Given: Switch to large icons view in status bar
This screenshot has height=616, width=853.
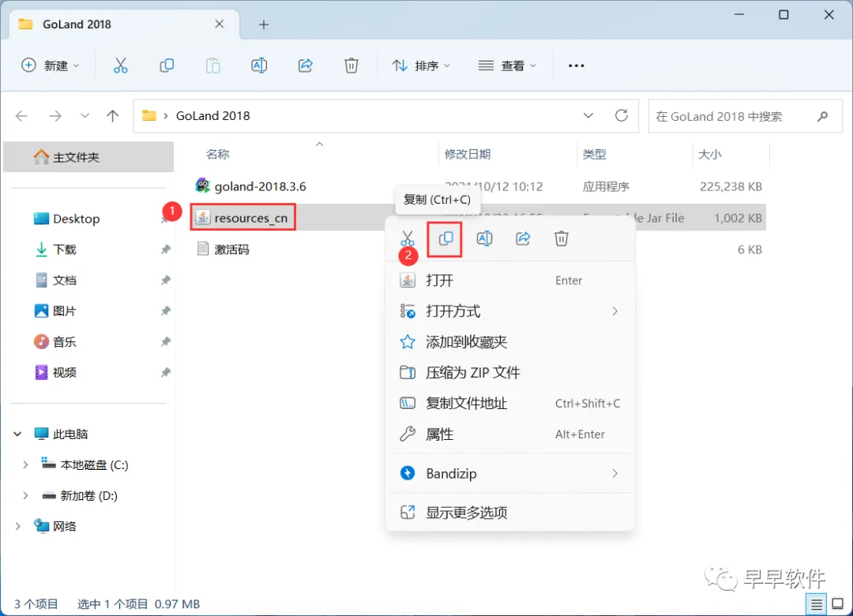Looking at the screenshot, I should pos(838,604).
